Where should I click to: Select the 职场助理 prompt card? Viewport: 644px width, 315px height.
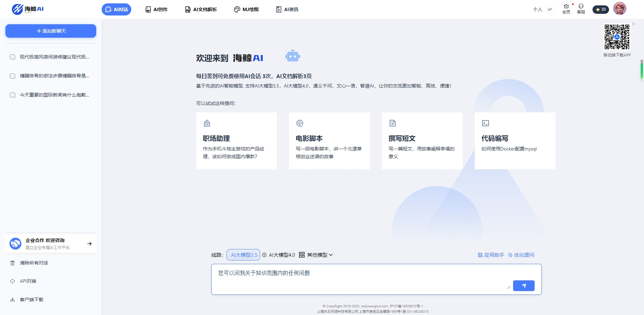pos(237,141)
